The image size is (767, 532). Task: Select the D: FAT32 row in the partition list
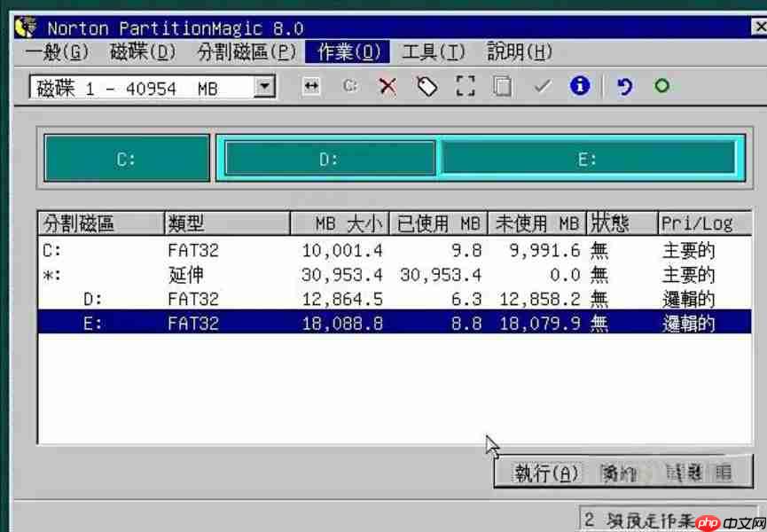click(266, 300)
